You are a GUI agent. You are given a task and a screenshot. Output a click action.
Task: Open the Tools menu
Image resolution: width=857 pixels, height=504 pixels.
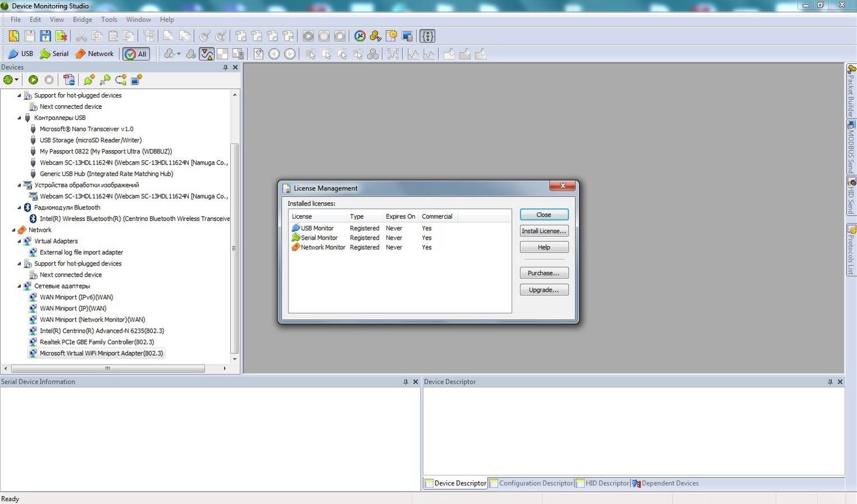[x=109, y=19]
